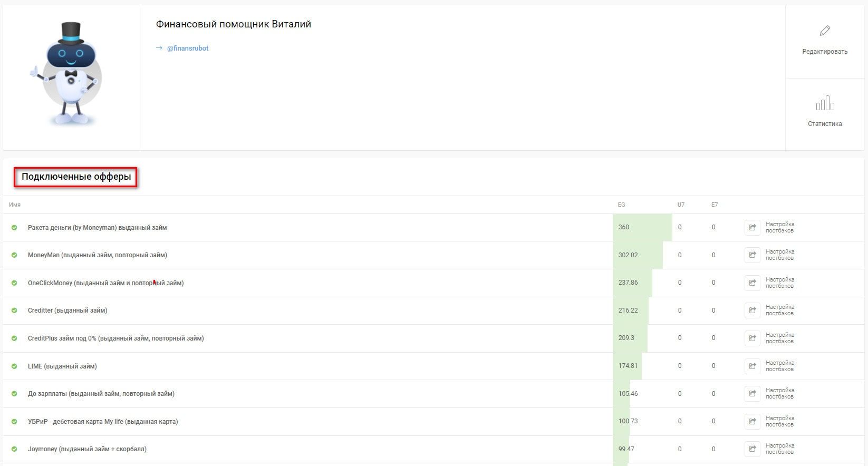Open Настройка постбэков for Creditter
This screenshot has width=868, height=466.
[x=780, y=310]
